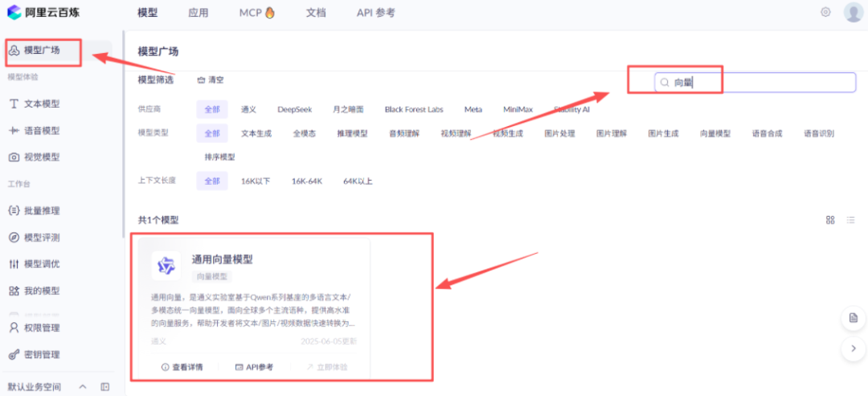Select 语音识别 type filter

pyautogui.click(x=819, y=133)
